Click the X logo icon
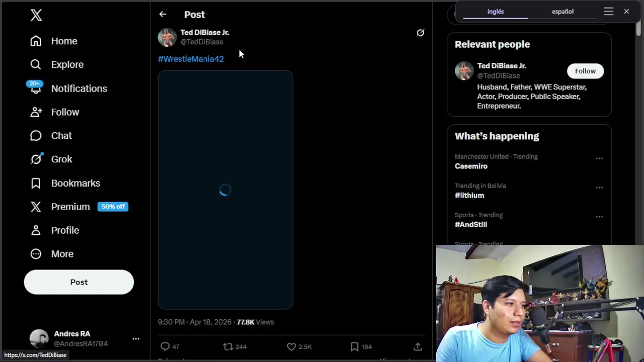644x362 pixels. point(36,15)
